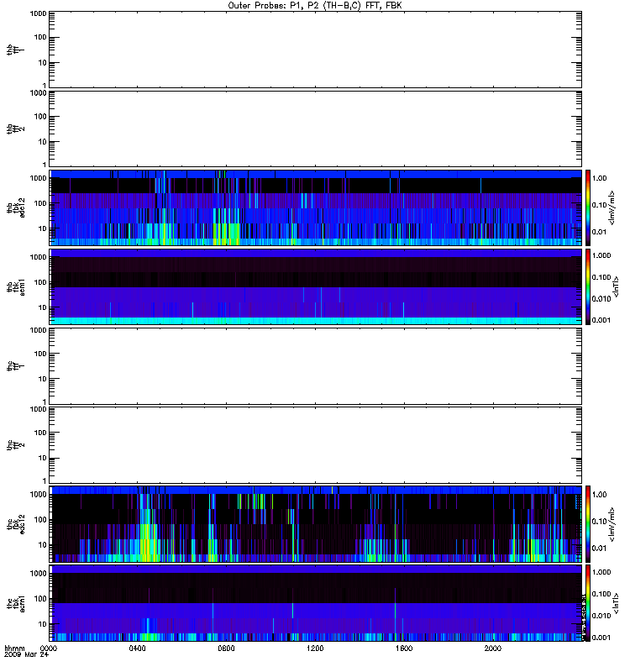Click the <|mV/m|> label beside thc edc12 color bar

tap(612, 524)
